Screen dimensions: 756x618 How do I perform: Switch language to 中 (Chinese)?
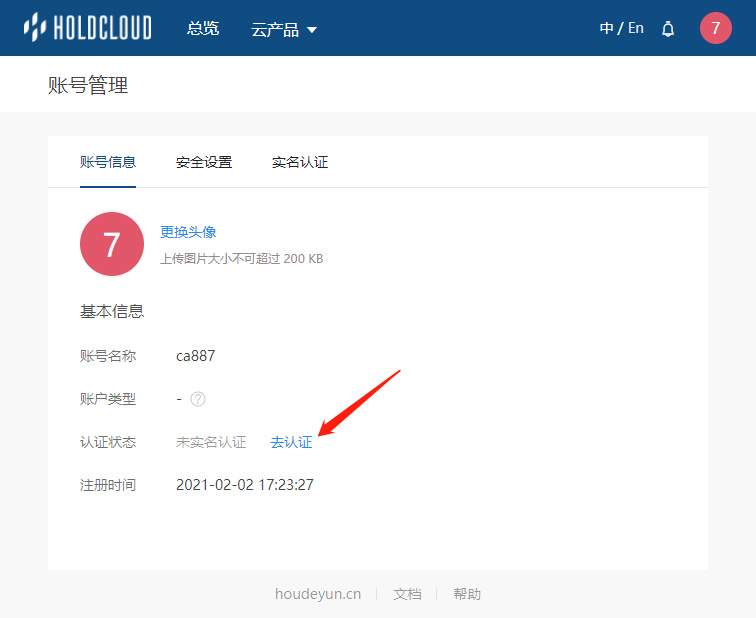pyautogui.click(x=606, y=29)
